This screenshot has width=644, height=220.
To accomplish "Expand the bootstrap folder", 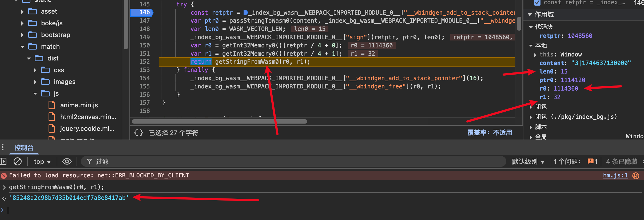I will point(22,35).
